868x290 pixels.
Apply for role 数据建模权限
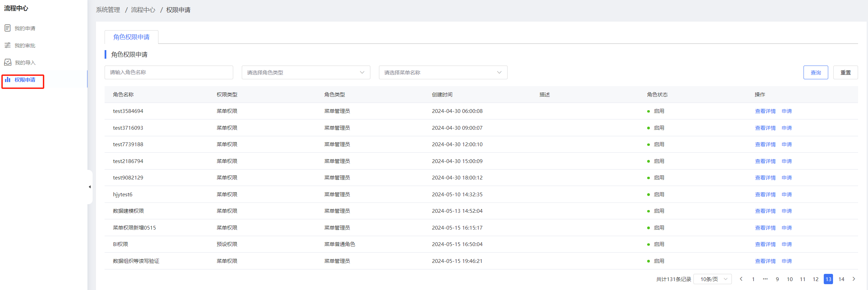coord(787,211)
